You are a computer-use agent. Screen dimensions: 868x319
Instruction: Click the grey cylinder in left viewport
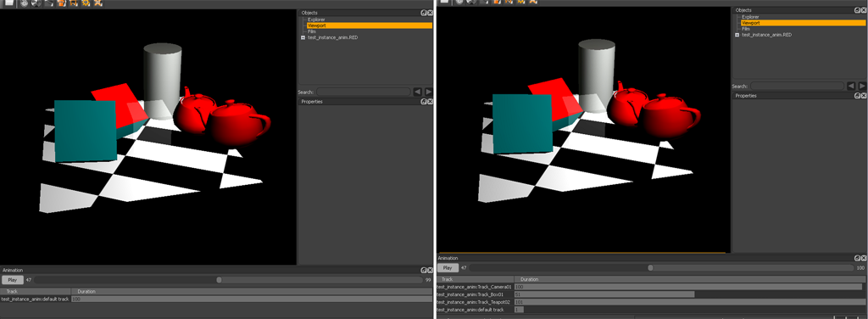click(x=162, y=81)
